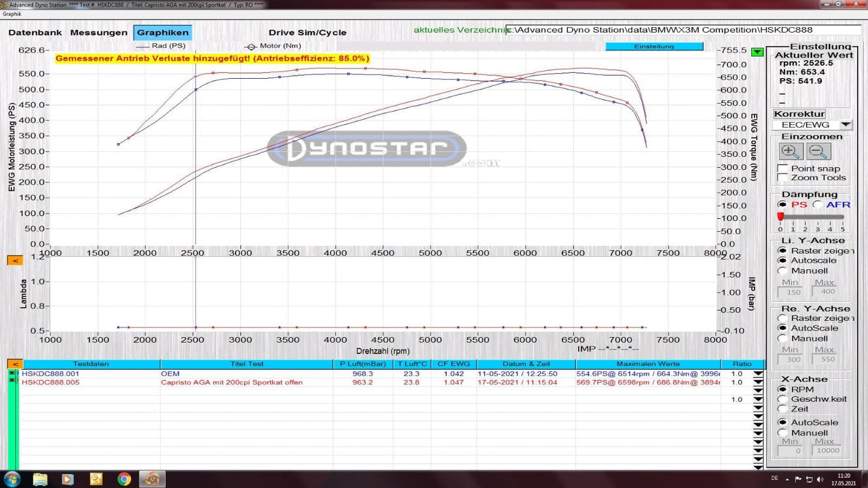868x488 pixels.
Task: Select Manuell for the Li. Y-Achse
Action: [782, 270]
